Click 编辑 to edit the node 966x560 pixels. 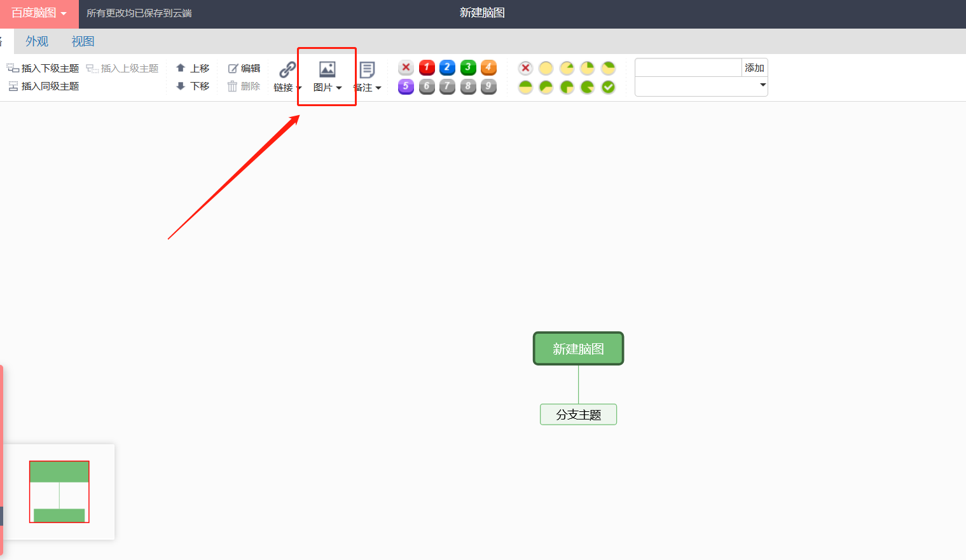[x=244, y=68]
